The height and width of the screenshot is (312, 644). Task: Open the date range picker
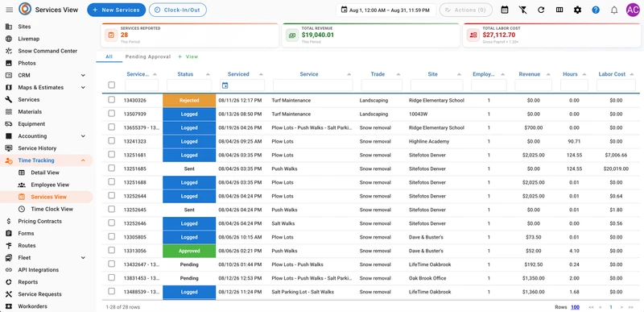(x=386, y=10)
